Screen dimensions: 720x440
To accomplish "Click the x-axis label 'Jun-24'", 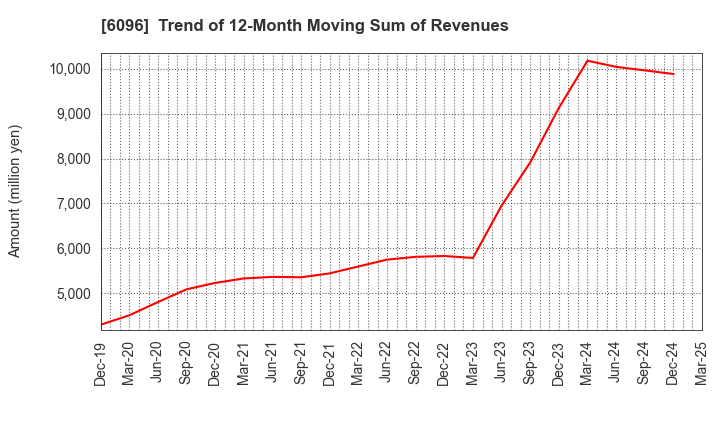I will [x=615, y=361].
